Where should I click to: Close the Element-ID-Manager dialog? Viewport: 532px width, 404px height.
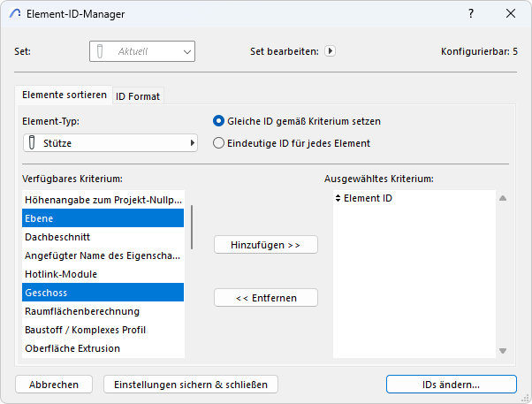tap(511, 14)
